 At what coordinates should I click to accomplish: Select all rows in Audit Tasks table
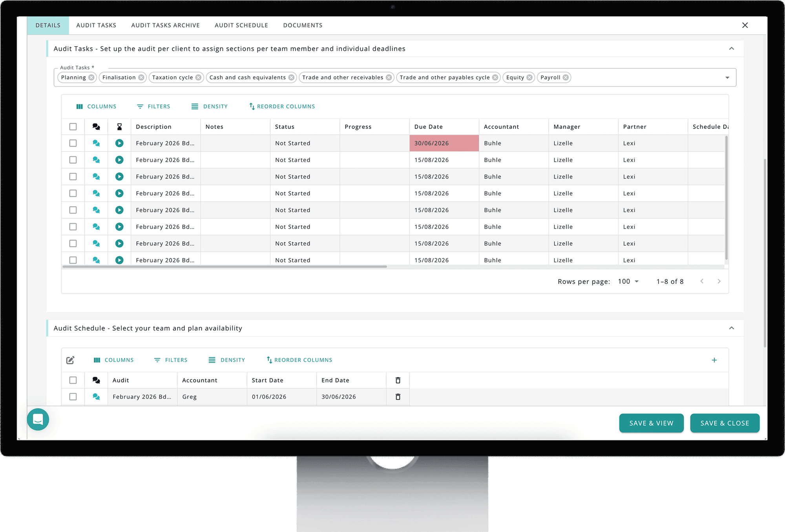(73, 126)
